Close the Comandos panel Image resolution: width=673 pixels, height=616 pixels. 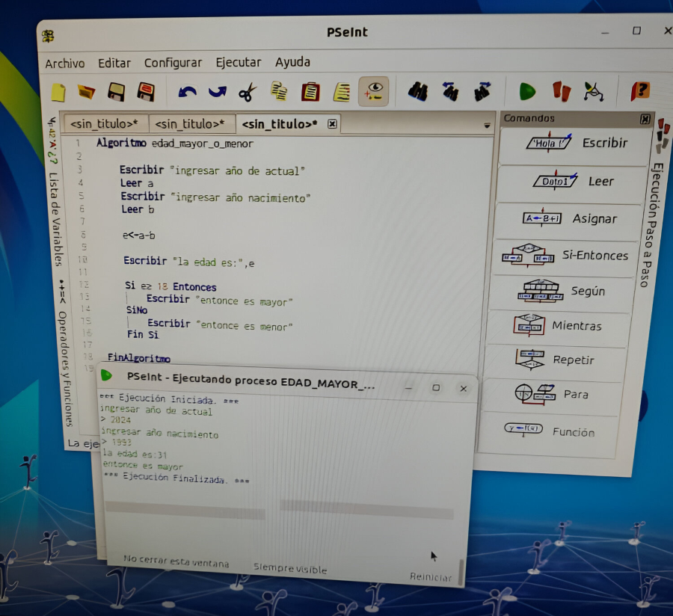coord(645,120)
